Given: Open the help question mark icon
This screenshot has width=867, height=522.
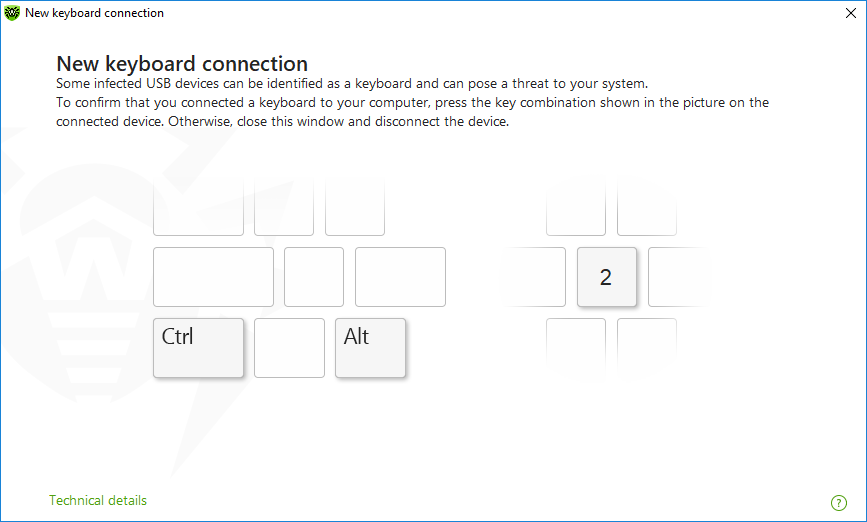Looking at the screenshot, I should pos(838,502).
